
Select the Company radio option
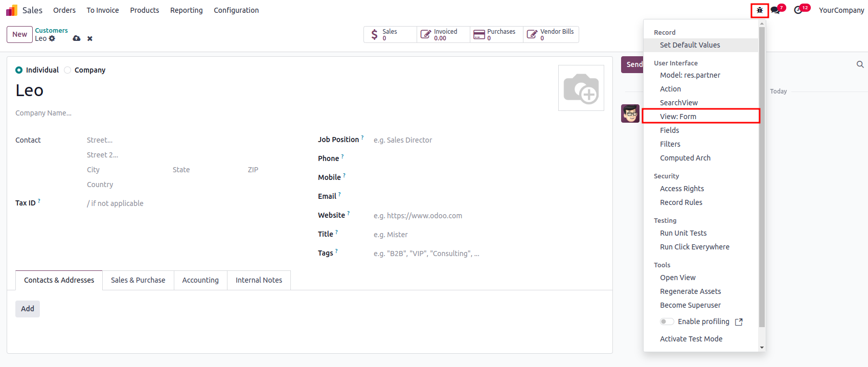click(67, 70)
